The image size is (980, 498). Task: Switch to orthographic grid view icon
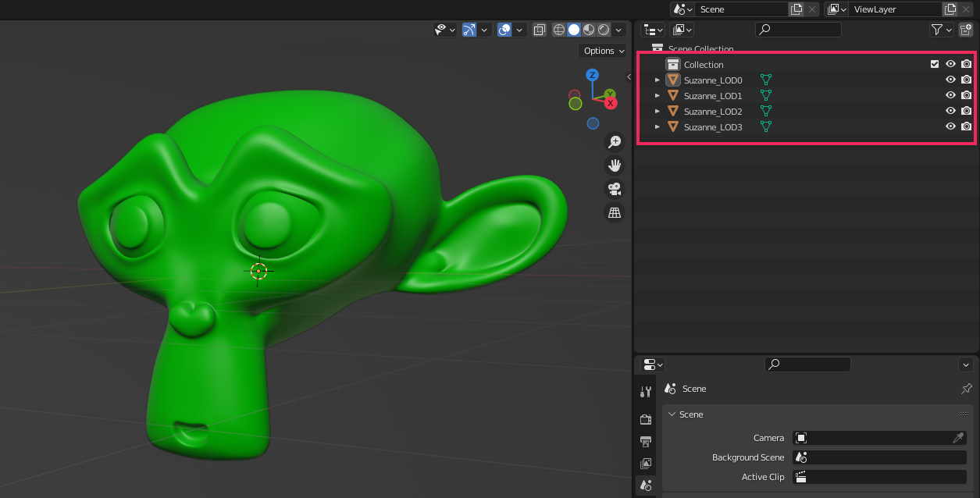(x=615, y=212)
